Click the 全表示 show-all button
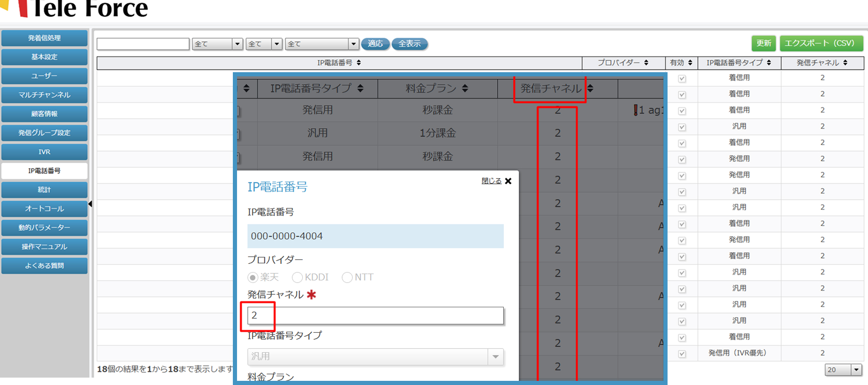Screen dimensions: 868x385 pos(409,44)
